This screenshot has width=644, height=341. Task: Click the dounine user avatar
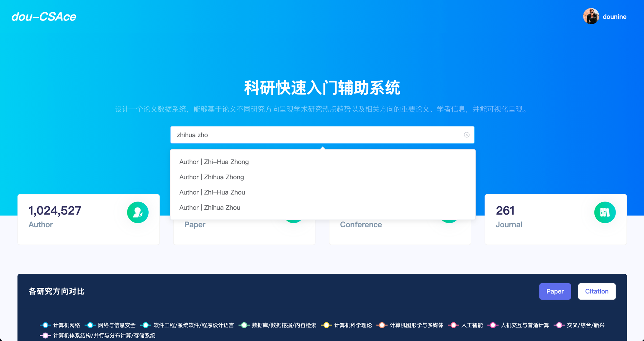coord(591,17)
